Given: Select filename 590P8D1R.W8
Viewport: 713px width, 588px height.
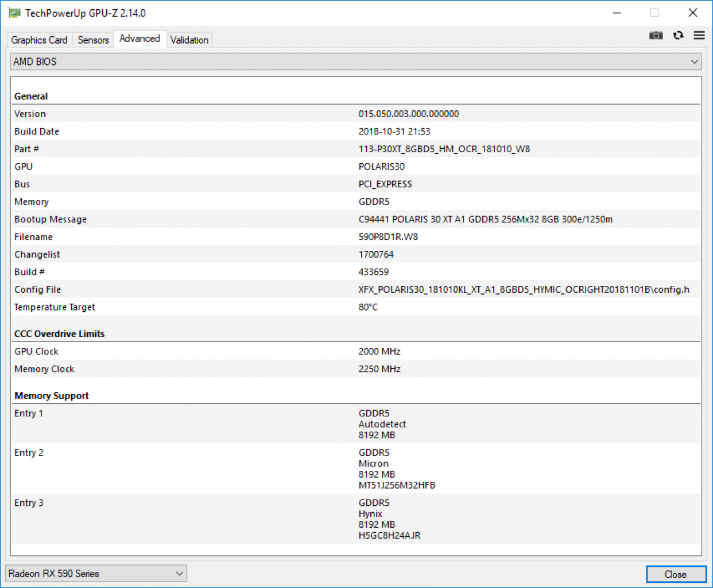Looking at the screenshot, I should point(388,237).
